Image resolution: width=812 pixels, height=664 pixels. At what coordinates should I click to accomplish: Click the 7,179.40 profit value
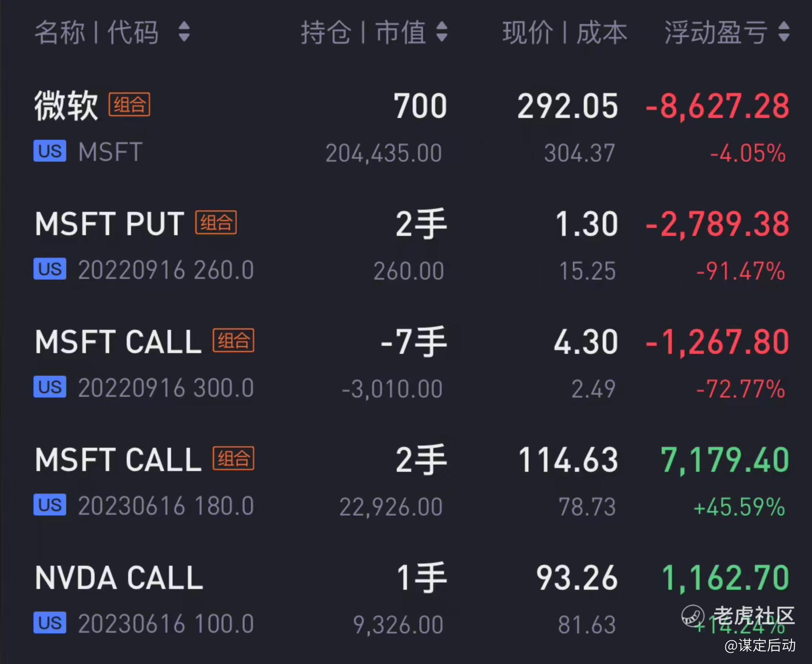[x=725, y=460]
